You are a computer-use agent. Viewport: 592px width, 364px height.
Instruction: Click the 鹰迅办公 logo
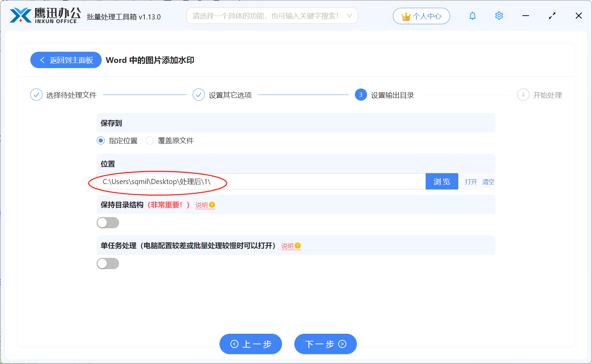[44, 15]
